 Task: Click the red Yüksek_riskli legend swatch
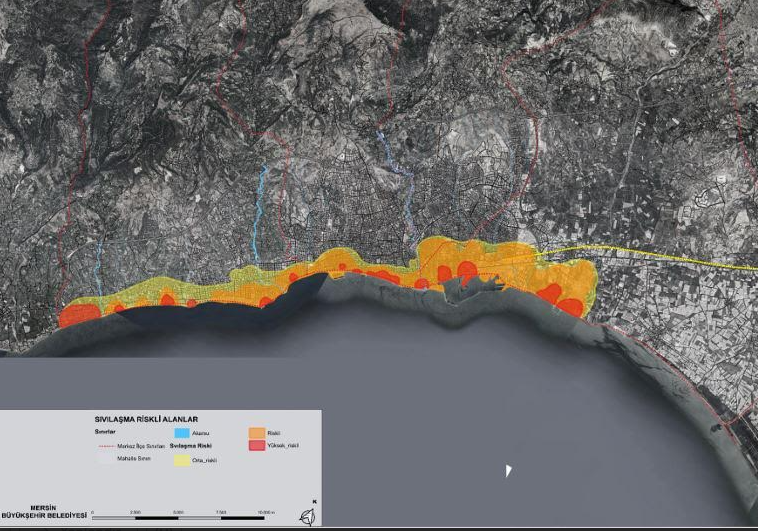(256, 445)
